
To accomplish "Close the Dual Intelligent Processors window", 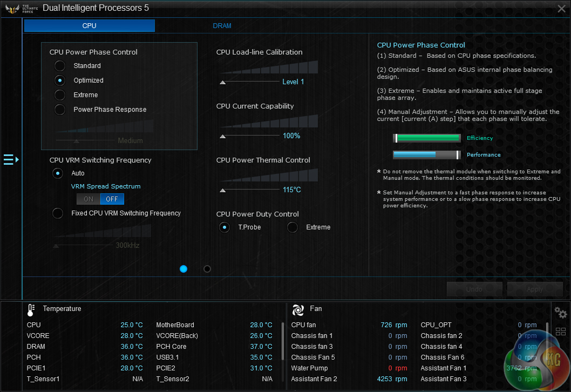I will [x=561, y=9].
